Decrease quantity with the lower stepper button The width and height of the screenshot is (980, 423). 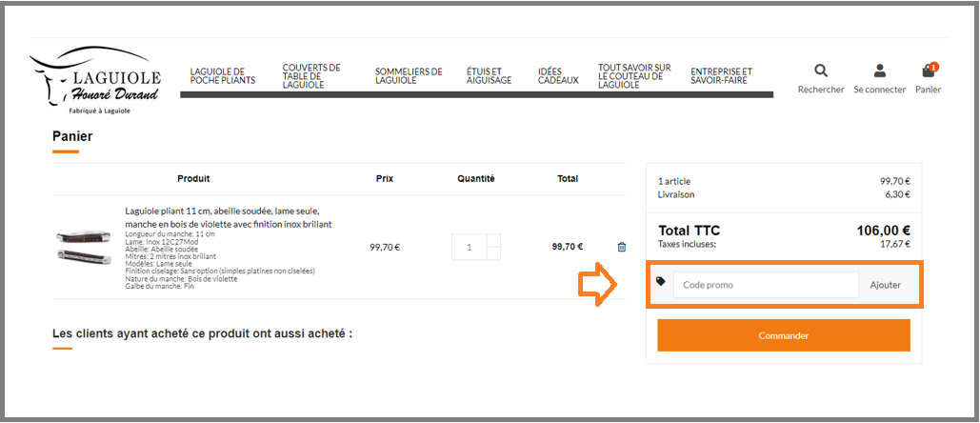click(492, 253)
